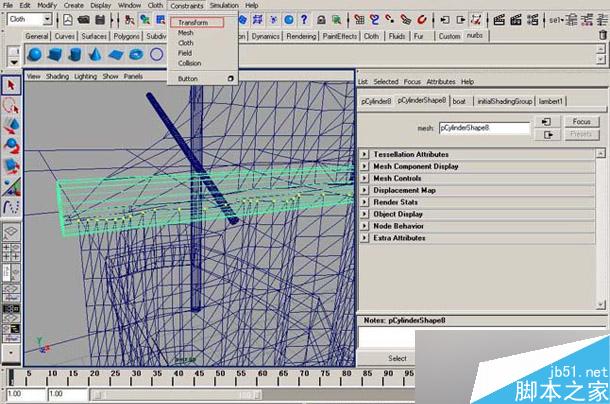Click the open scene folder icon
This screenshot has width=610, height=404.
pos(84,19)
